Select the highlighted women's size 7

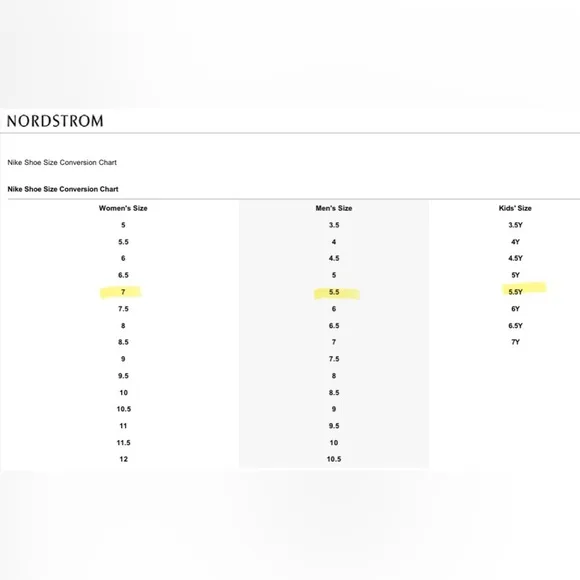123,292
